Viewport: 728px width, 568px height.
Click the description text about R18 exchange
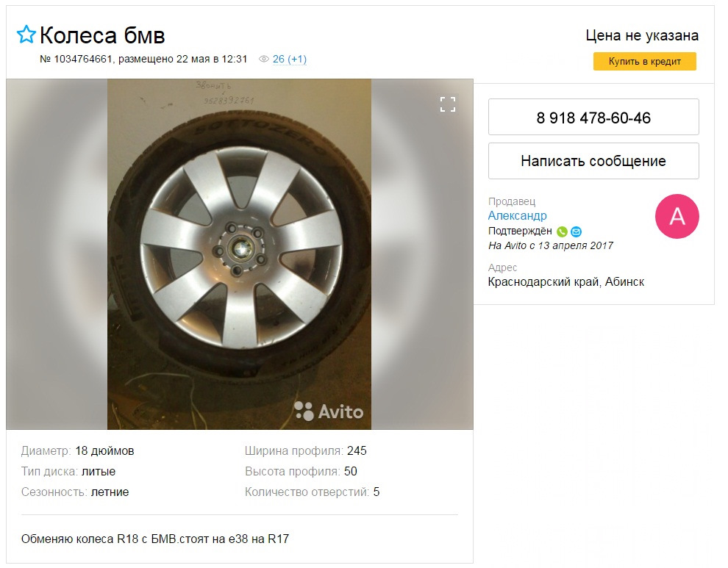coord(155,539)
